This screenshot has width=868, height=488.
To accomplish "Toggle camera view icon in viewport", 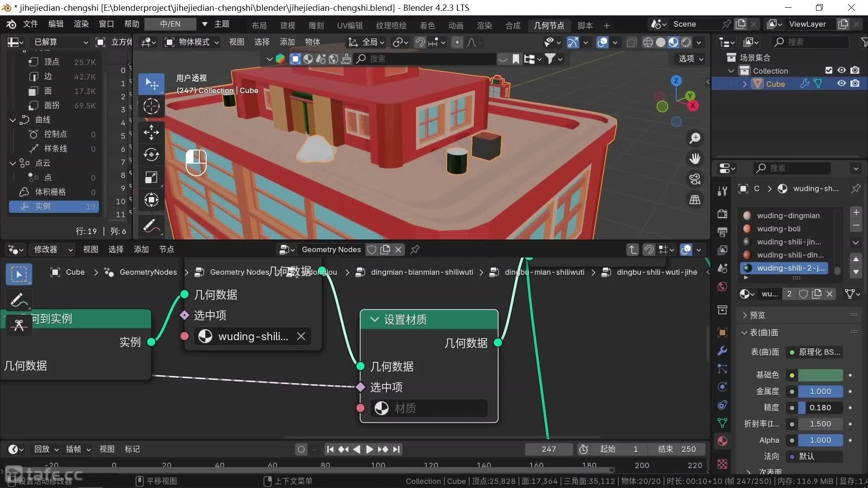I will pyautogui.click(x=695, y=179).
